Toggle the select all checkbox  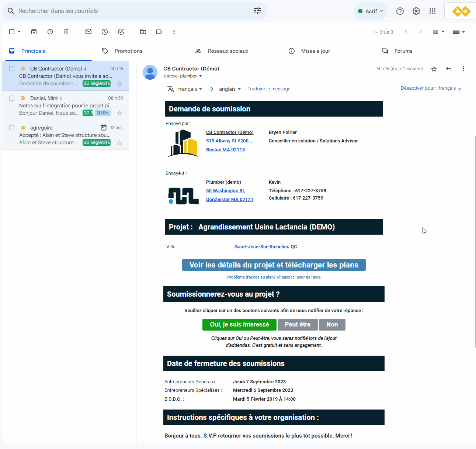tap(12, 32)
